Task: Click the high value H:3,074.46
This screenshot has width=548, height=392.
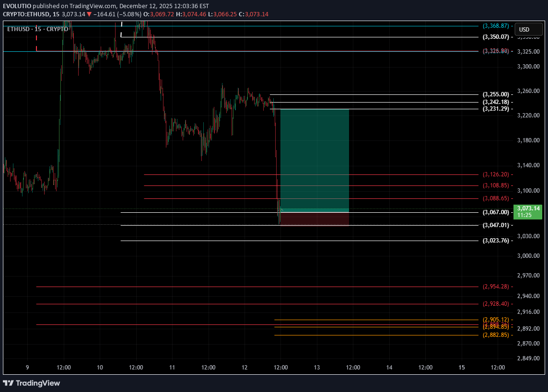Action: click(191, 14)
